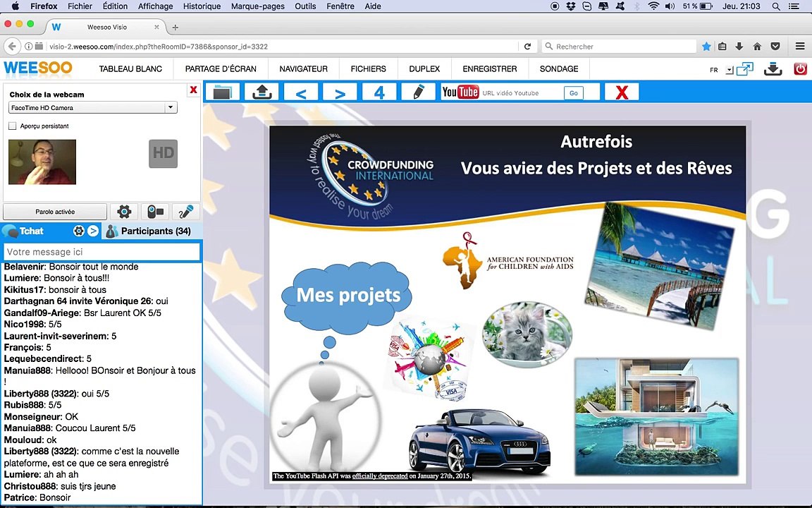
Task: Click the Firefox home icon
Action: pos(757,47)
